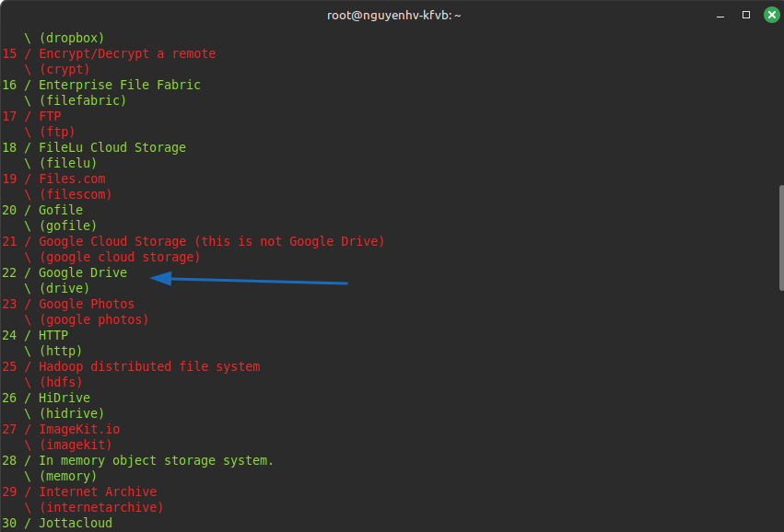Click the FTP entry numbered 17
784x532 pixels.
(x=50, y=116)
